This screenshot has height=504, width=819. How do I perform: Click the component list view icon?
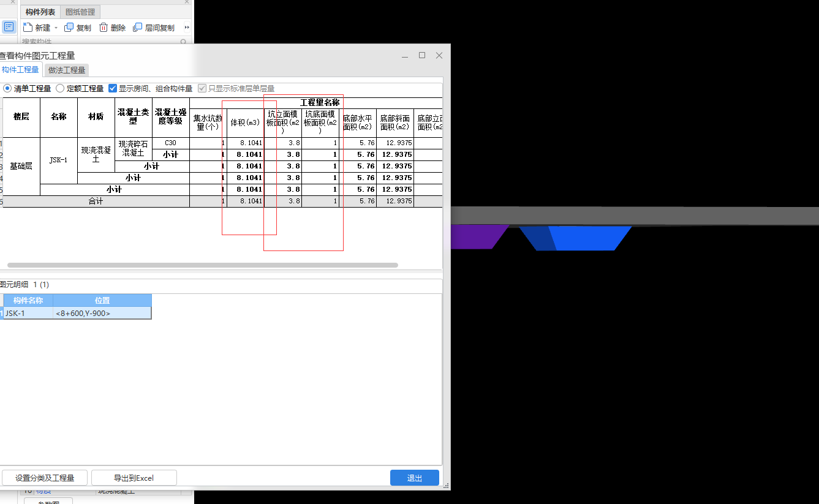(x=9, y=27)
